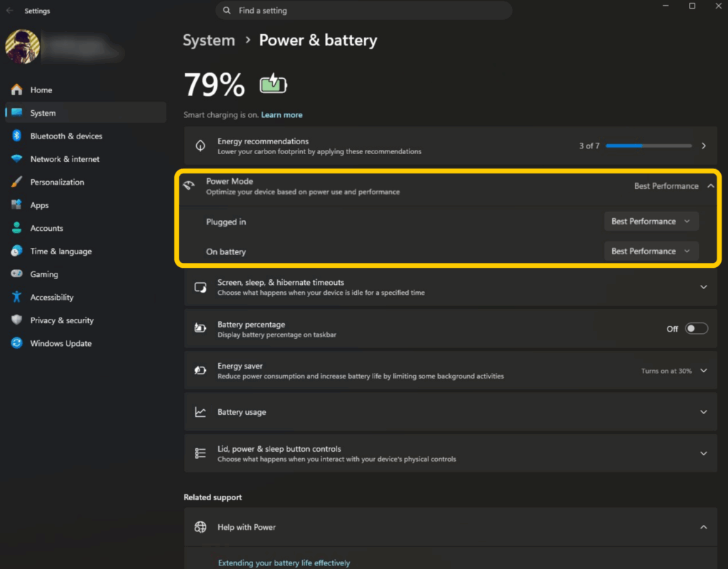Go to Home in settings sidebar

click(85, 90)
